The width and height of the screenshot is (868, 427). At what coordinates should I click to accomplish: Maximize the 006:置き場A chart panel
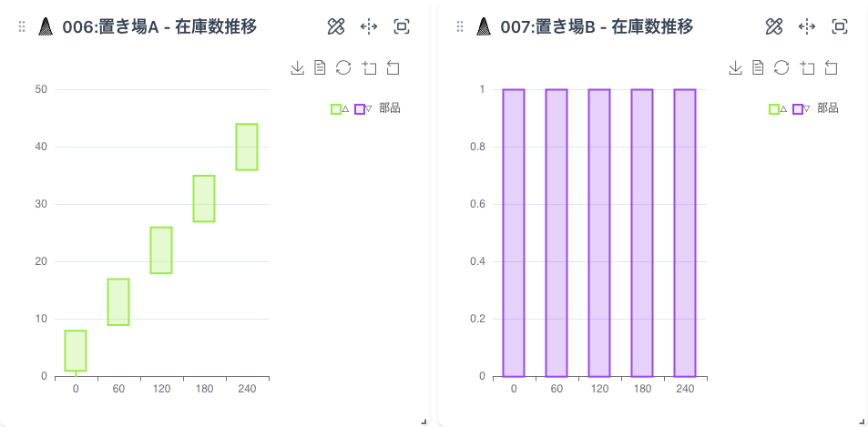click(402, 26)
